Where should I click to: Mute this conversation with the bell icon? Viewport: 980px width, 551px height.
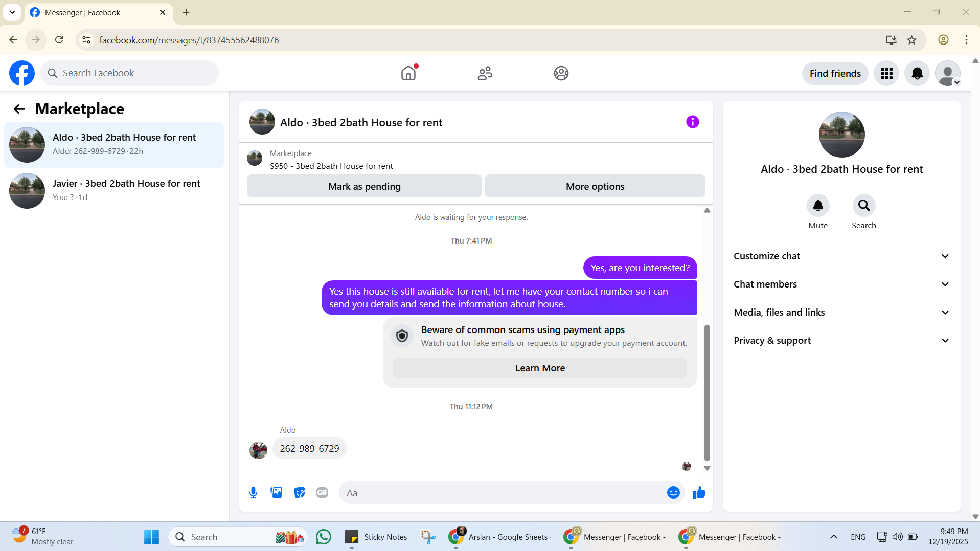818,206
